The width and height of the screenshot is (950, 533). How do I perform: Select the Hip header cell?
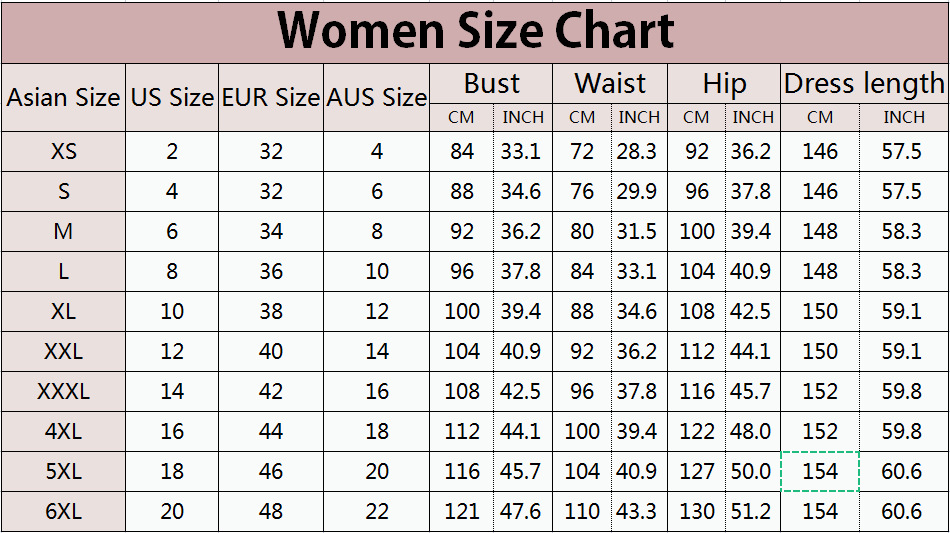click(x=724, y=83)
